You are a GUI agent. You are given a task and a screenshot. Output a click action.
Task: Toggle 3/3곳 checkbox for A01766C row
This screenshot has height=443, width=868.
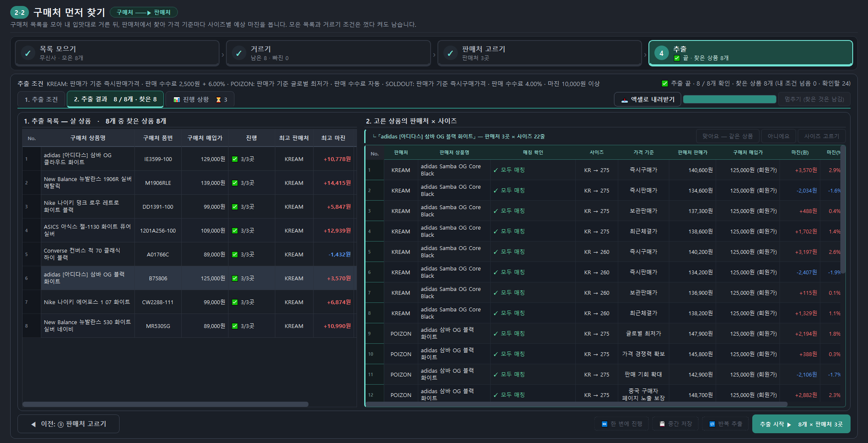click(x=235, y=254)
